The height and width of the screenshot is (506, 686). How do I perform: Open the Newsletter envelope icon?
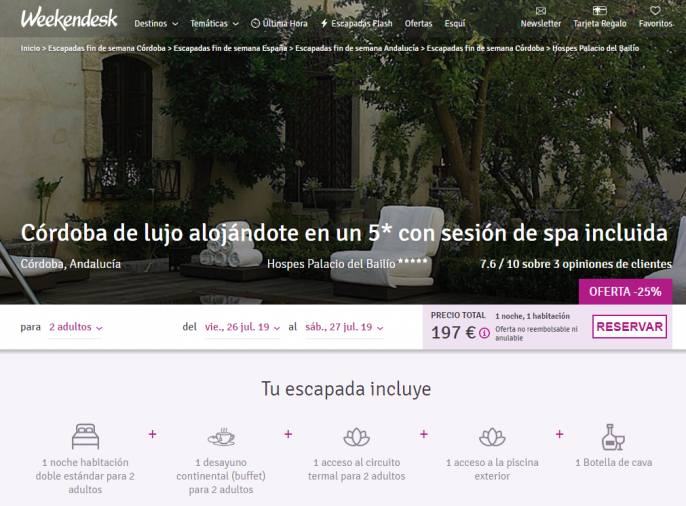click(540, 11)
